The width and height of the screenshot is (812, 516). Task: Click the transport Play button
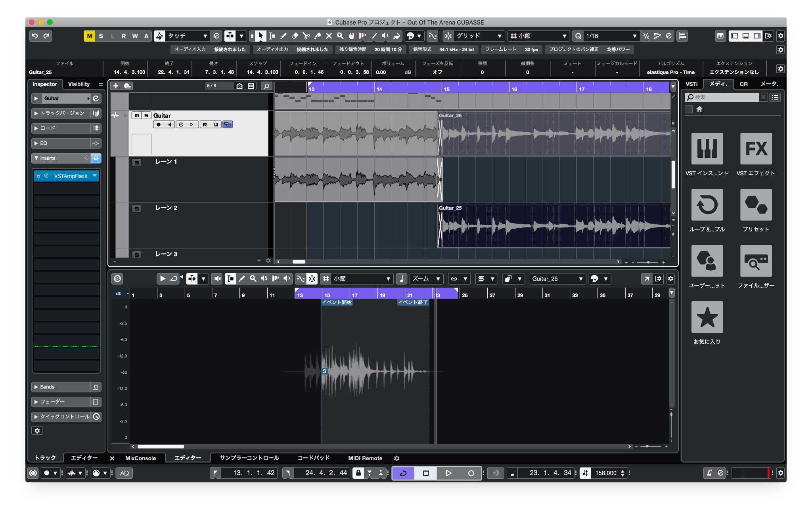[448, 473]
